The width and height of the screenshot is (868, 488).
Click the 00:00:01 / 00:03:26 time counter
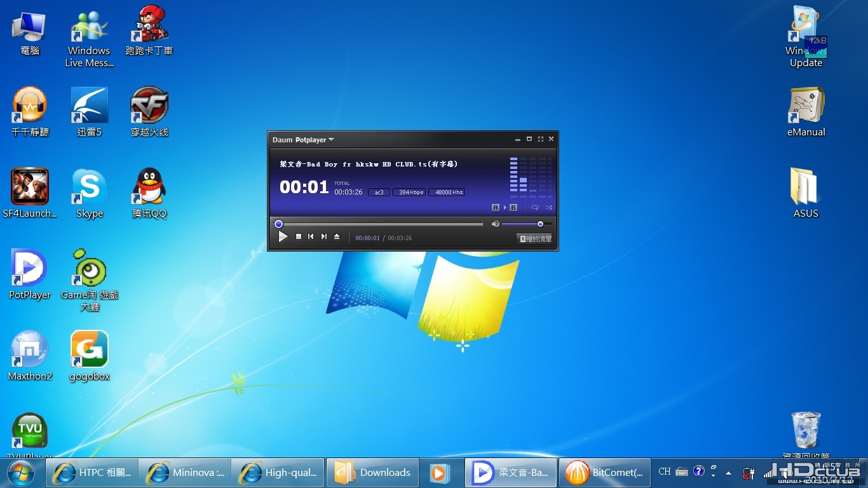[x=383, y=238]
